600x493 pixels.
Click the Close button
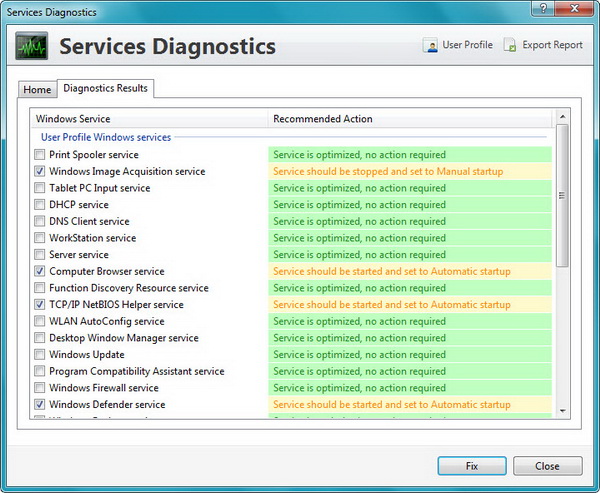(547, 466)
